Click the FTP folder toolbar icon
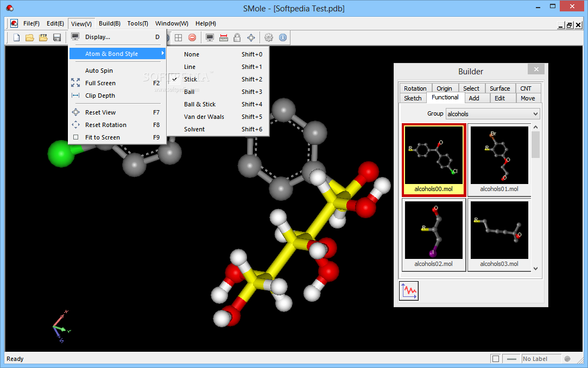 tap(43, 37)
